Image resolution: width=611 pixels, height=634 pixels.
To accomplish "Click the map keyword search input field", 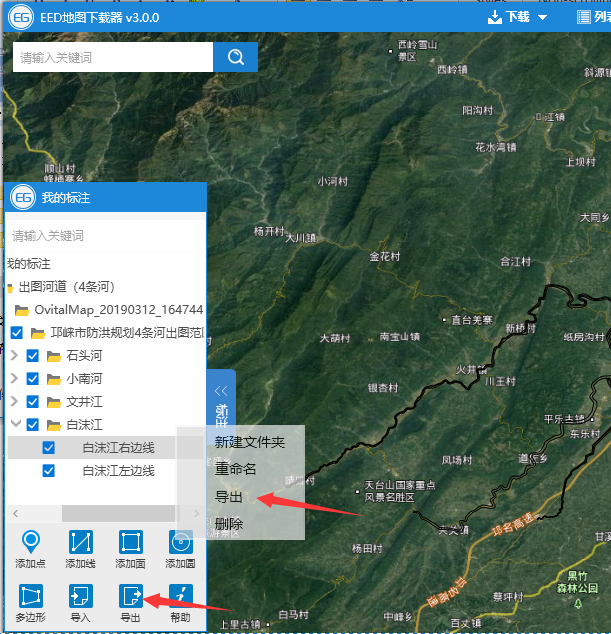I will click(x=112, y=57).
